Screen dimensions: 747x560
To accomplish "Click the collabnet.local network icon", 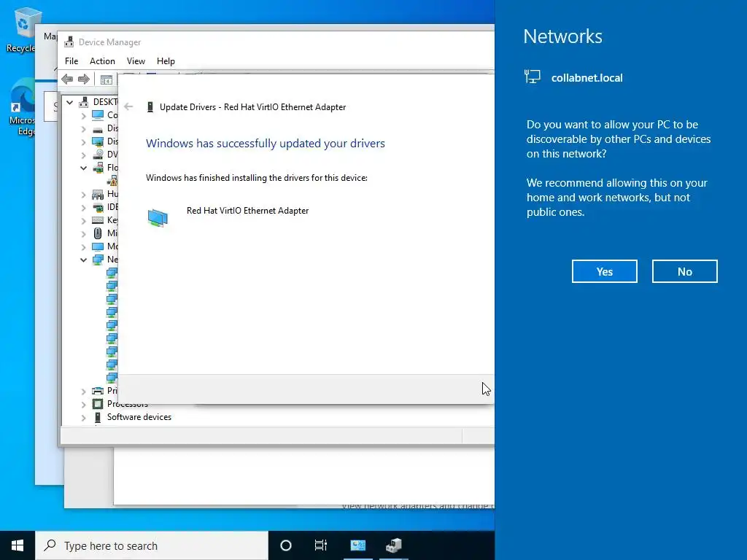I will (x=532, y=77).
